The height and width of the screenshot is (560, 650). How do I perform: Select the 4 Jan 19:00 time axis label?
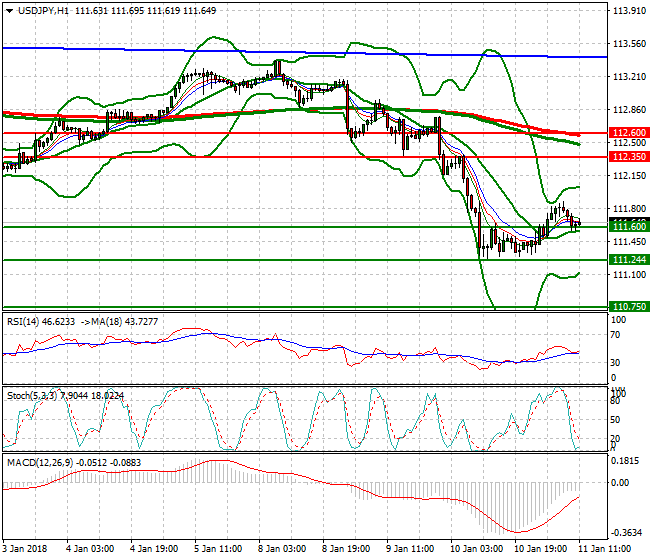pyautogui.click(x=154, y=549)
